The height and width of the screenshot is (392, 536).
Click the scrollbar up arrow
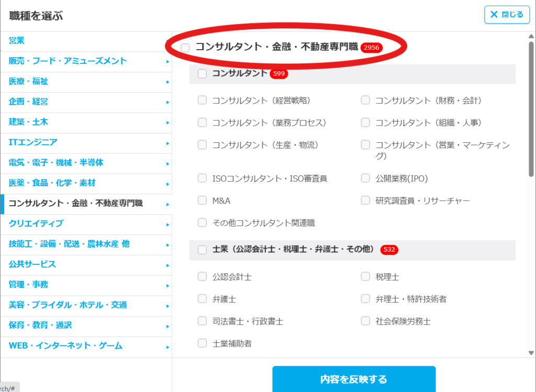pos(531,36)
